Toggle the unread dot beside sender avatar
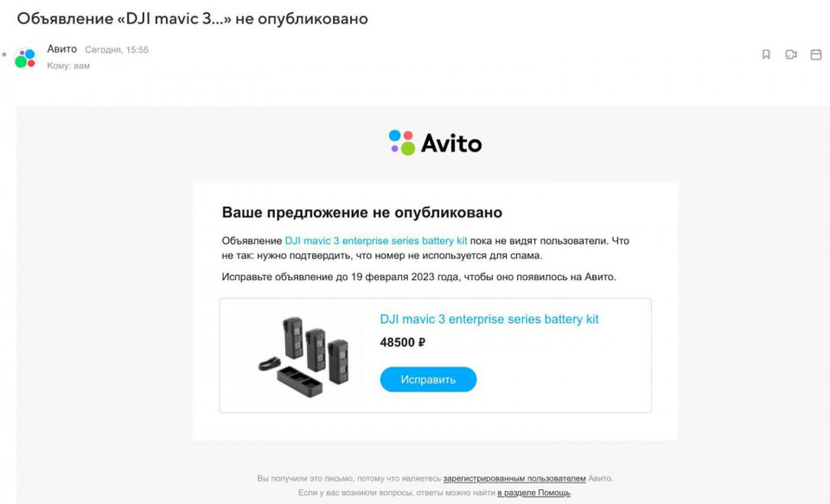Screen dimensions: 830x504 point(4,54)
